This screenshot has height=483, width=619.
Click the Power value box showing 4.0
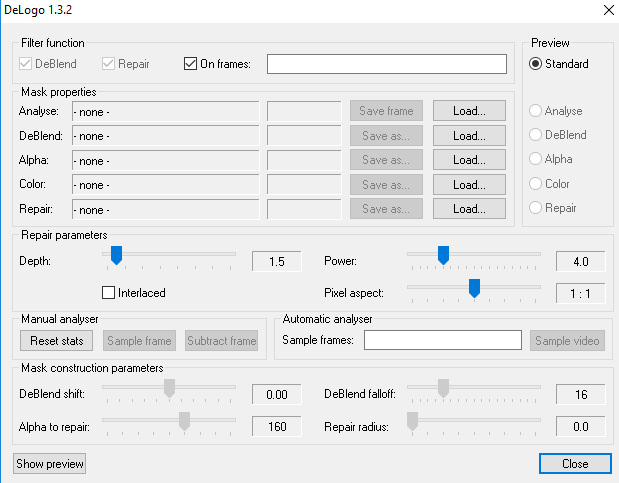pos(581,261)
